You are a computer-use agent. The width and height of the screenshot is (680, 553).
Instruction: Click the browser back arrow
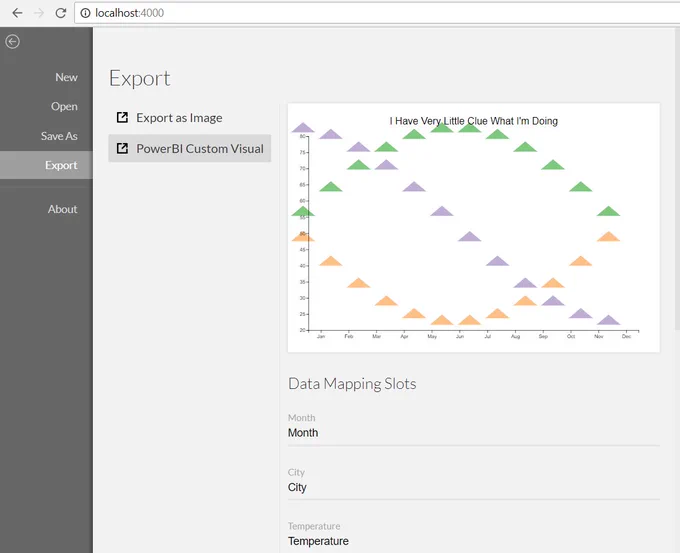[17, 13]
